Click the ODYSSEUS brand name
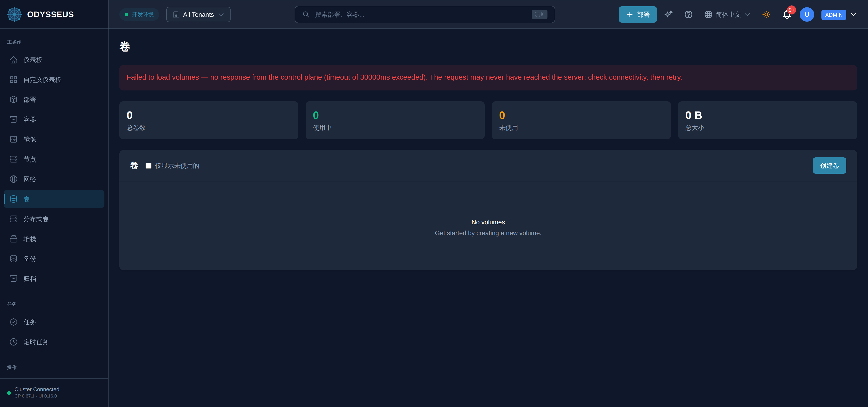The image size is (868, 407). click(50, 14)
